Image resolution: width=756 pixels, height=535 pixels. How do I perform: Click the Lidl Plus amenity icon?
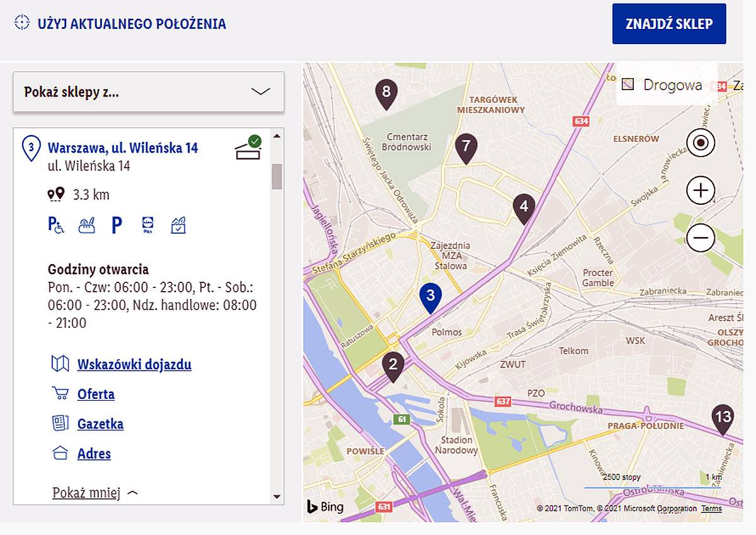[x=147, y=225]
